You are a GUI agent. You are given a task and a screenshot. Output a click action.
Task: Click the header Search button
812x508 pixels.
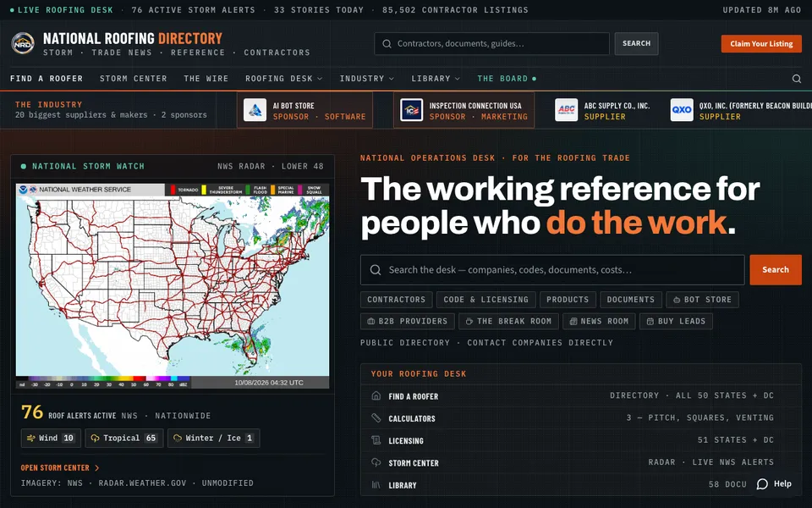[636, 43]
